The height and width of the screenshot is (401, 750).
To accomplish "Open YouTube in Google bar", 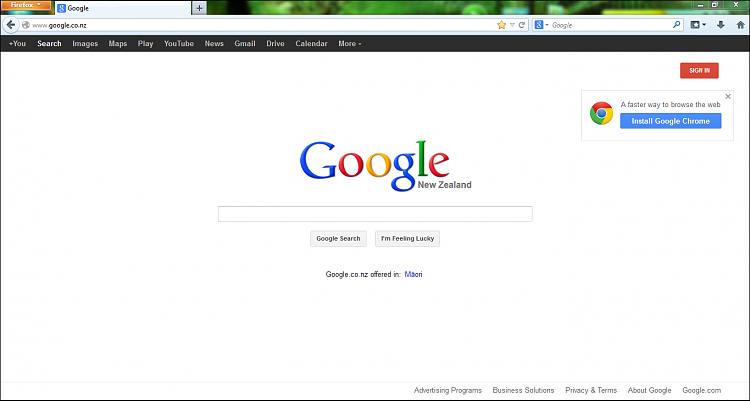I will (179, 44).
